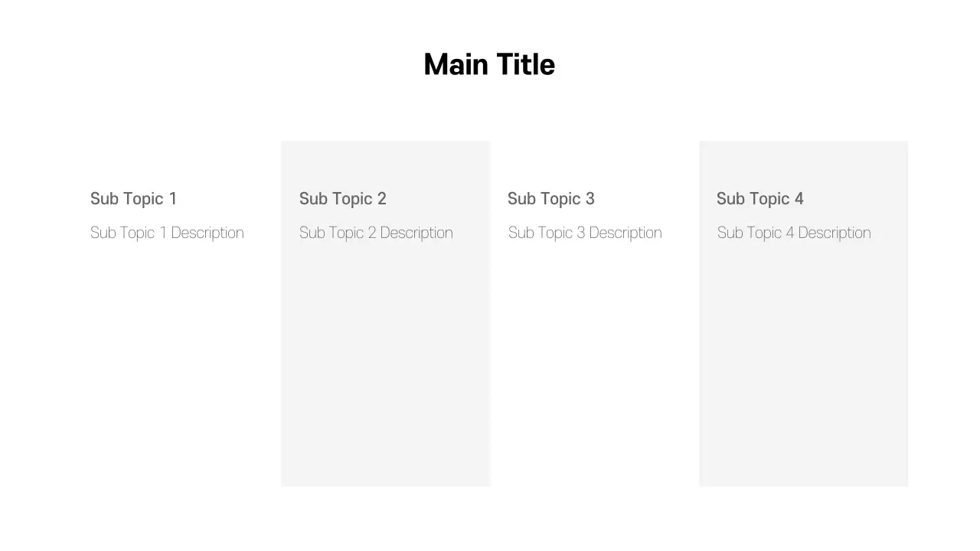Select the Sub Topic 4 heading
The width and height of the screenshot is (980, 551).
point(759,199)
